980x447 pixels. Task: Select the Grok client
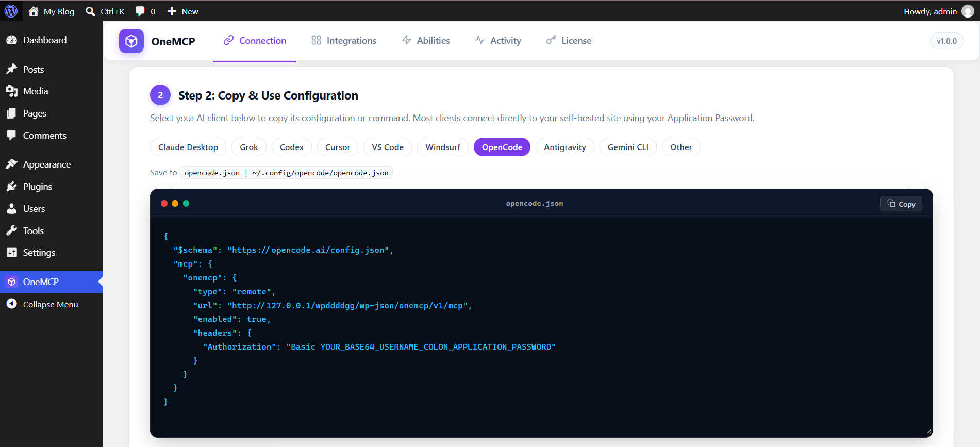tap(249, 147)
